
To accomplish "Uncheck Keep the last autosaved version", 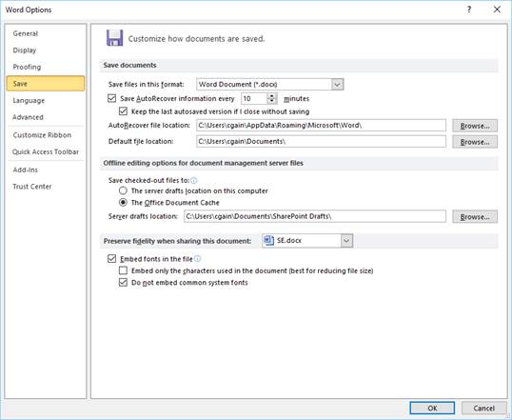I will 123,111.
